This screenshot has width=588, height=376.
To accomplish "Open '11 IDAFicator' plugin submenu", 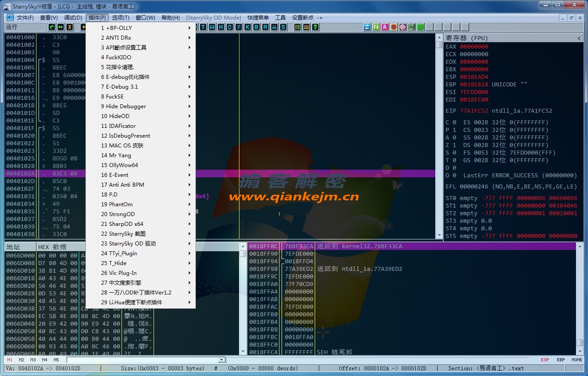I will pos(141,126).
